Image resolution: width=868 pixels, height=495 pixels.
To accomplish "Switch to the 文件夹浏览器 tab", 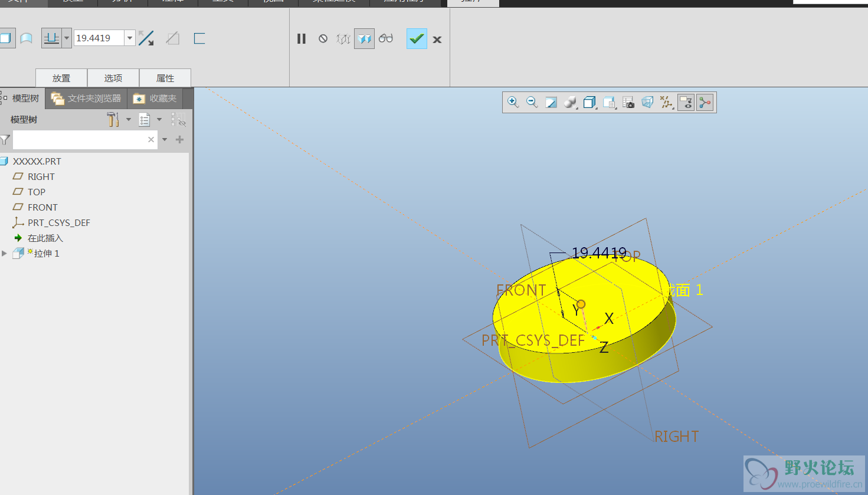I will (86, 99).
